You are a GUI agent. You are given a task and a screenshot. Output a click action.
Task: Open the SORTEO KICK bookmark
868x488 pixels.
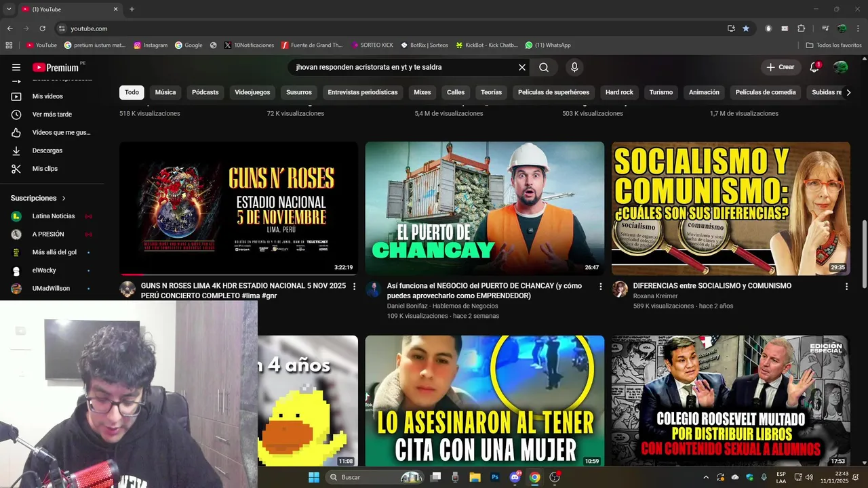[x=372, y=45]
